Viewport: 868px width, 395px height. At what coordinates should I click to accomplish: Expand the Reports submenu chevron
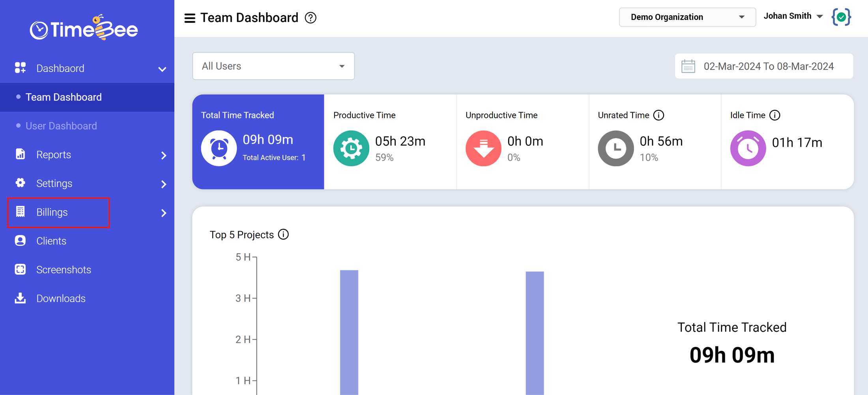[164, 155]
